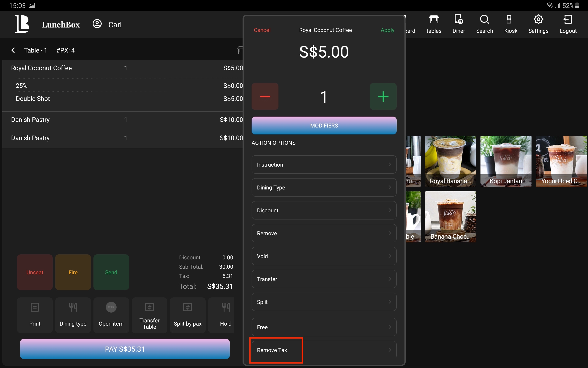Open the MODIFIERS gradient button
The width and height of the screenshot is (588, 368).
[x=324, y=126]
